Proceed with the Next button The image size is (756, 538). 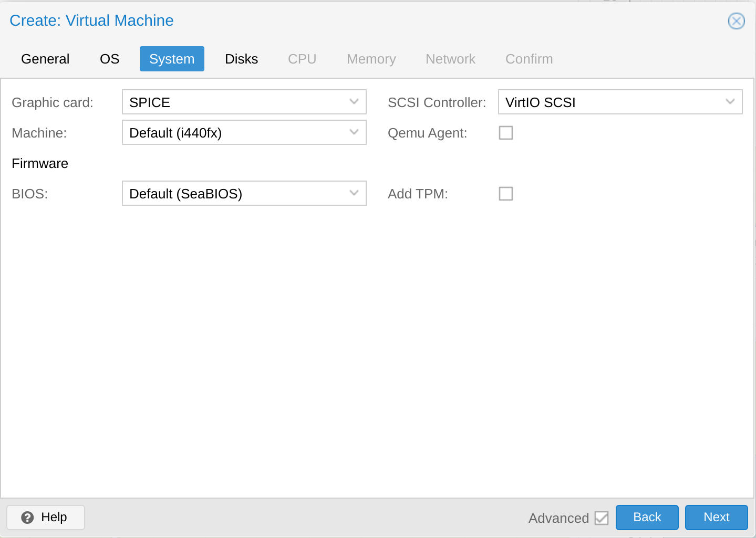pyautogui.click(x=716, y=518)
